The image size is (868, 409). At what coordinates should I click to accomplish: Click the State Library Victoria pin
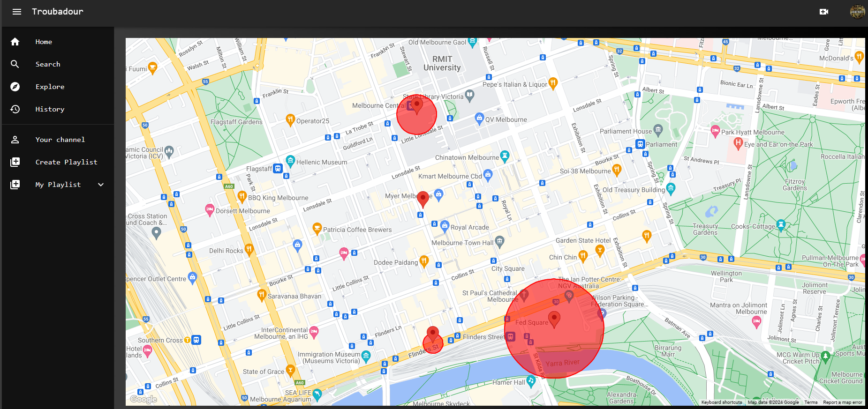(470, 96)
